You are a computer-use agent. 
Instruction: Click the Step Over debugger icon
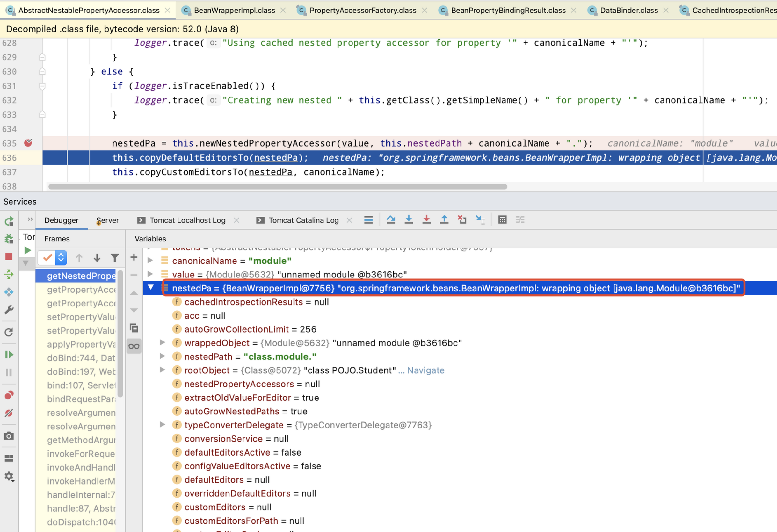(391, 220)
